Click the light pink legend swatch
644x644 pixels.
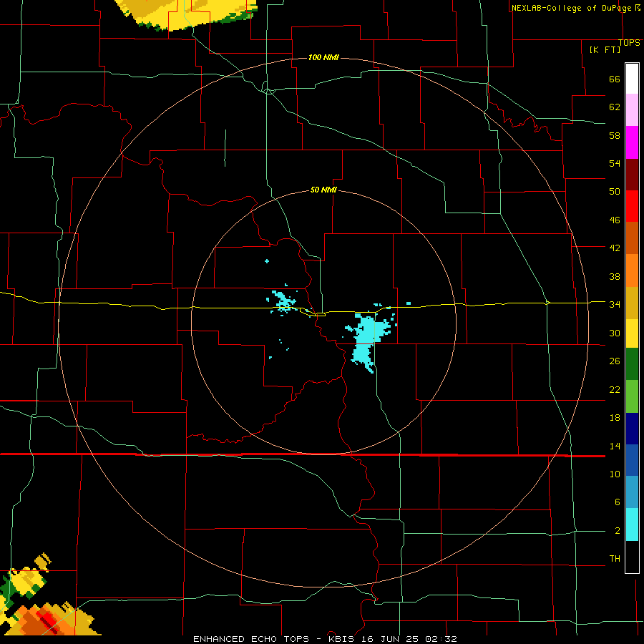(632, 109)
